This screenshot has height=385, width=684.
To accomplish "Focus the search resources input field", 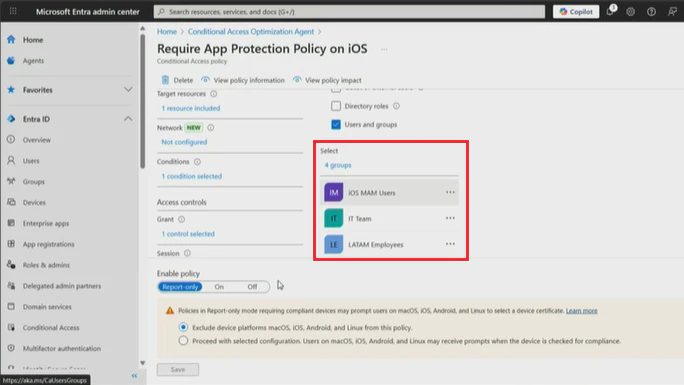I will coord(349,12).
